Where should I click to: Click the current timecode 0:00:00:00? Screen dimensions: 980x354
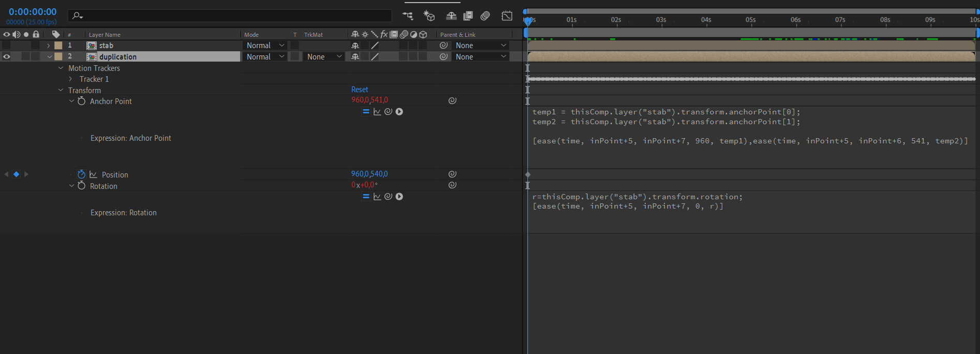tap(33, 12)
